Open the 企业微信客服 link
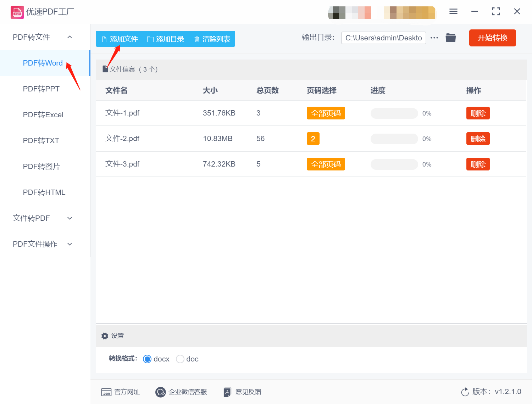This screenshot has height=404, width=532. [x=188, y=392]
